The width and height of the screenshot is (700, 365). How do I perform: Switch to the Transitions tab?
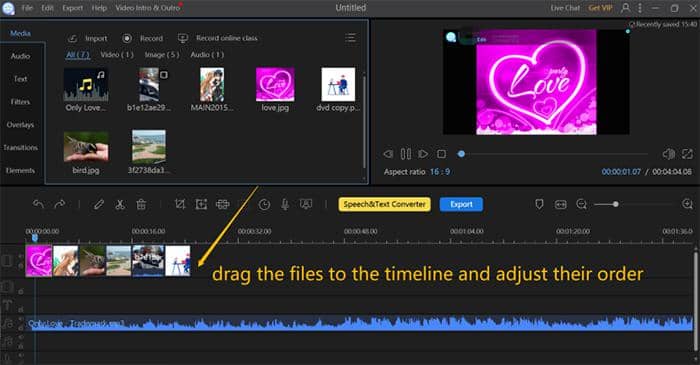[21, 147]
